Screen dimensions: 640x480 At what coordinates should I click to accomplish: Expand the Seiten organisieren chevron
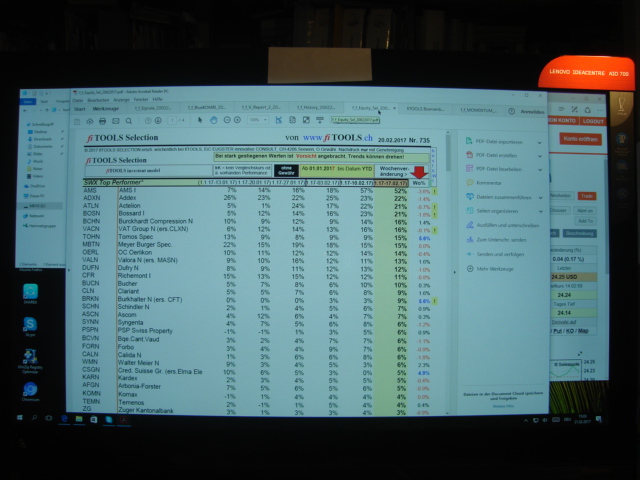(x=540, y=212)
